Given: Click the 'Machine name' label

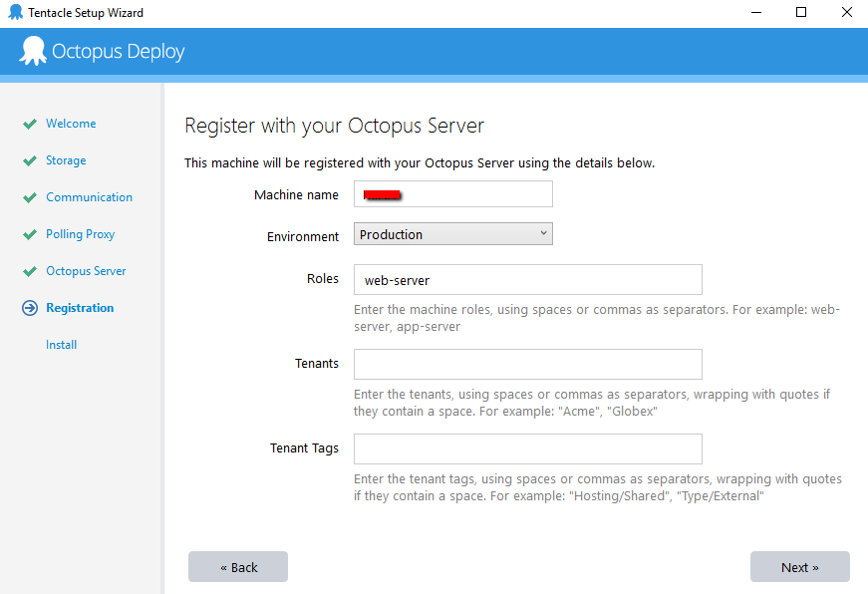Looking at the screenshot, I should tap(296, 195).
